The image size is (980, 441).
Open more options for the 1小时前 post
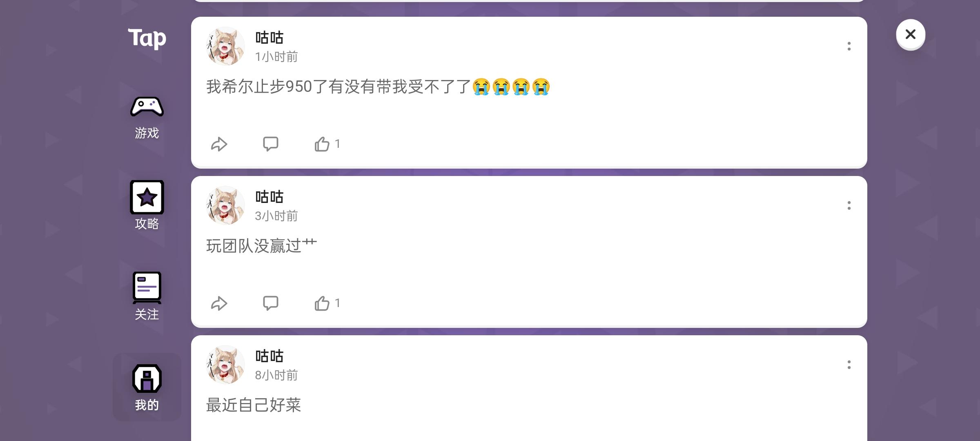(x=849, y=46)
